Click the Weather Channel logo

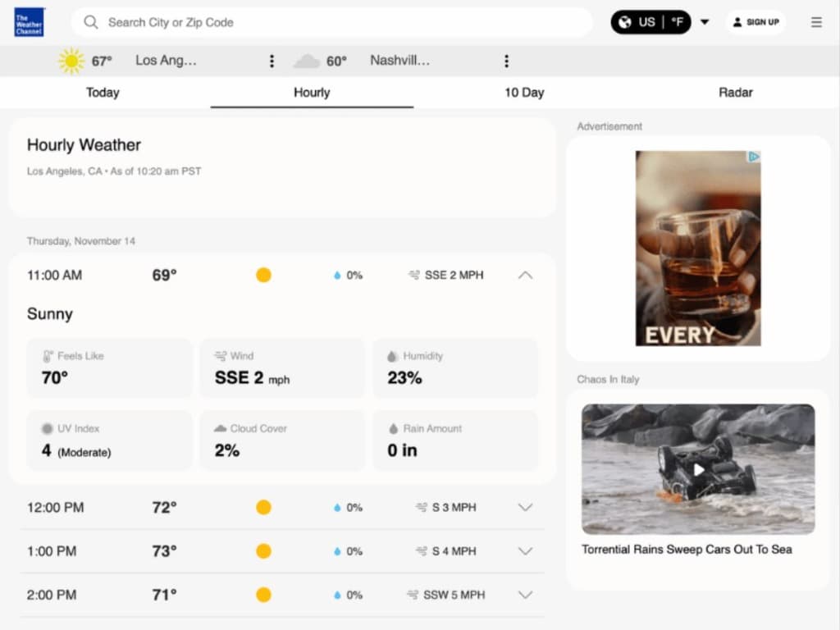point(29,22)
